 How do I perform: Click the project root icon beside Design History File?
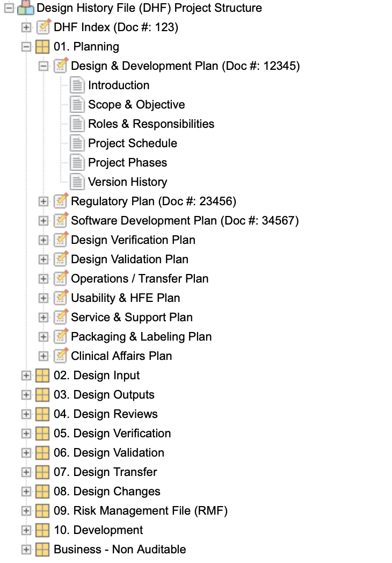point(25,8)
